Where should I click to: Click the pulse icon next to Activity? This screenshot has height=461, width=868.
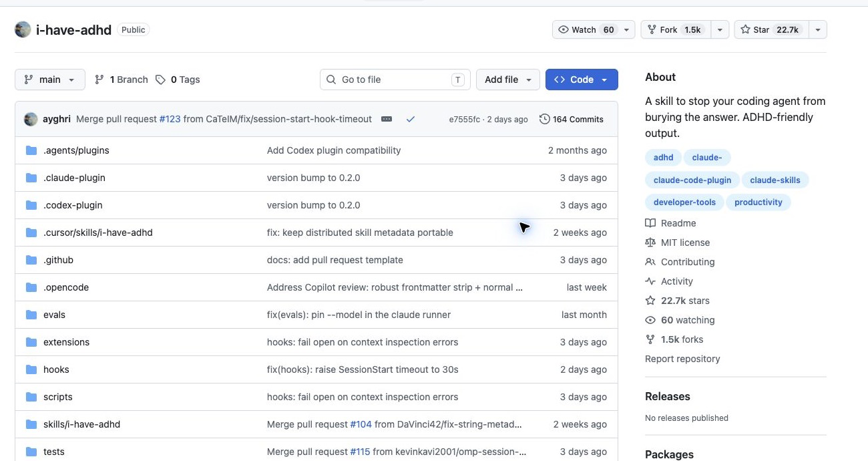pyautogui.click(x=650, y=281)
